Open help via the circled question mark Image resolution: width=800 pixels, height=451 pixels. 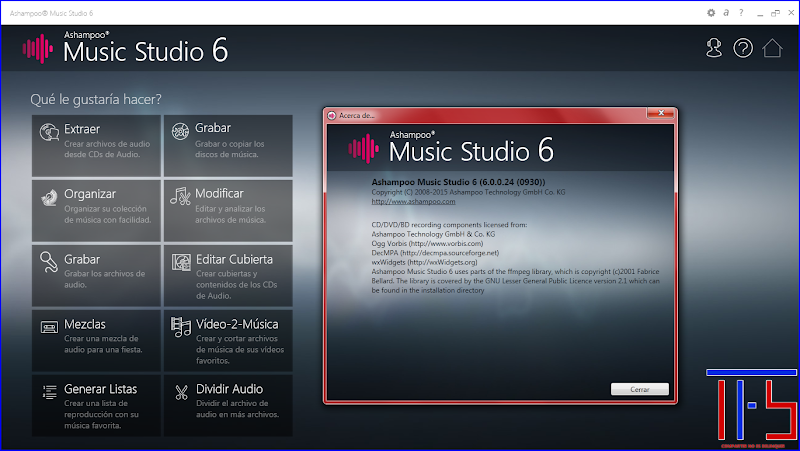tap(743, 48)
